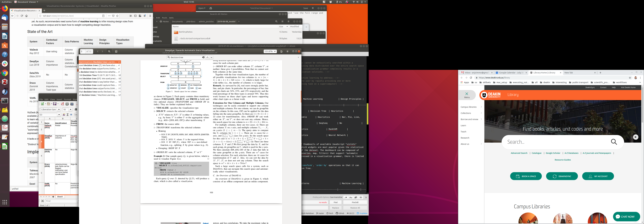Click Firefox reload page icon
The width and height of the screenshot is (644, 224).
coord(22,16)
